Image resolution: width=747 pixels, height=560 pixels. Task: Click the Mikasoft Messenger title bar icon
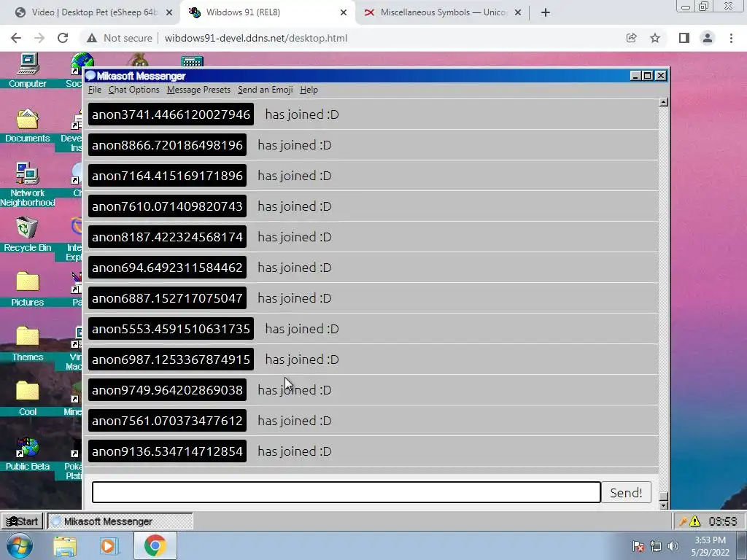click(x=90, y=76)
